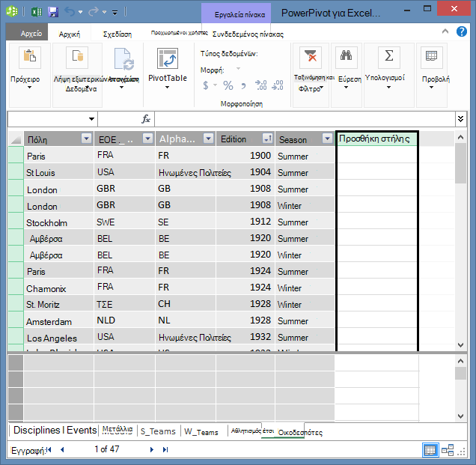Select the S_Teams sheet tab
476x465 pixels.
[158, 431]
